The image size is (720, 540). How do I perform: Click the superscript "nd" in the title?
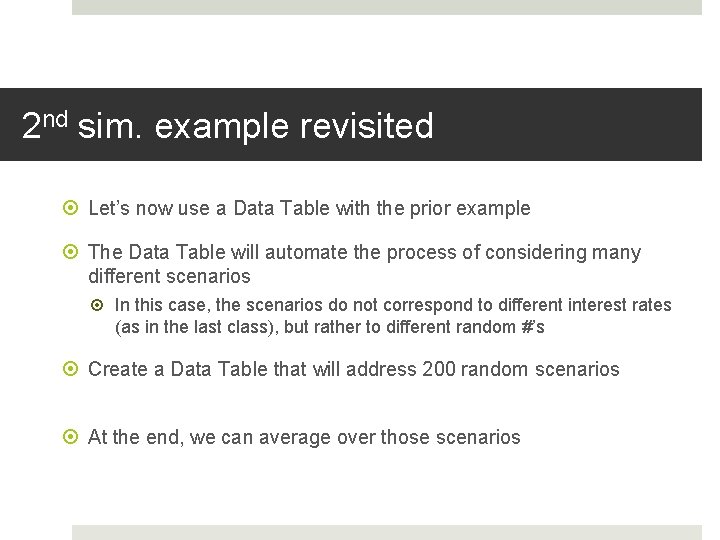tap(56, 119)
